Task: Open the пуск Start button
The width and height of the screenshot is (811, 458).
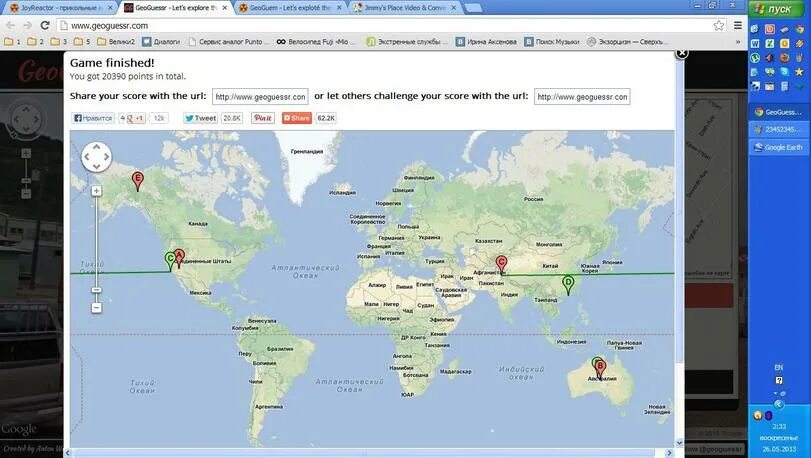Action: tap(774, 9)
